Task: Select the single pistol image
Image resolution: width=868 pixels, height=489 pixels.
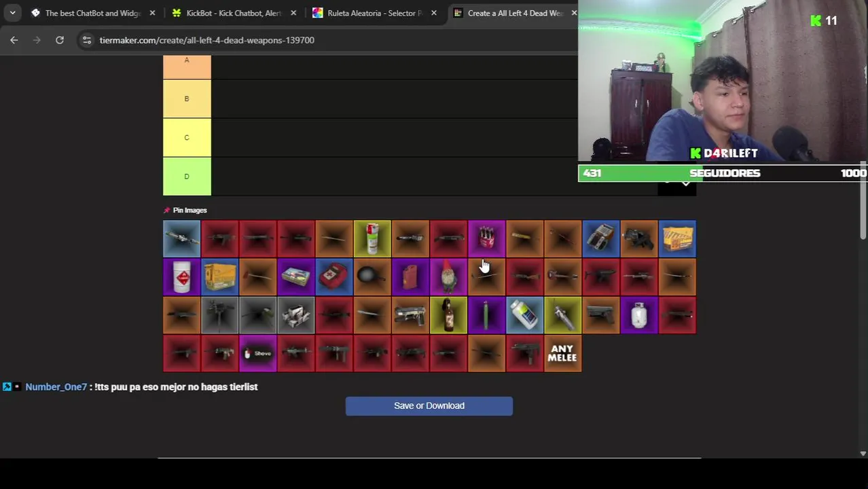Action: click(x=600, y=315)
